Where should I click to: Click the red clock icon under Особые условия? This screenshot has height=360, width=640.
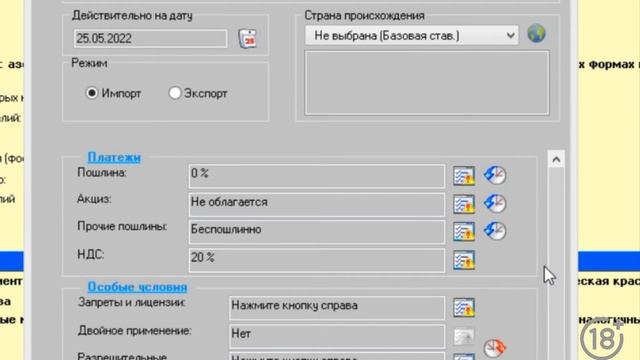pos(495,348)
